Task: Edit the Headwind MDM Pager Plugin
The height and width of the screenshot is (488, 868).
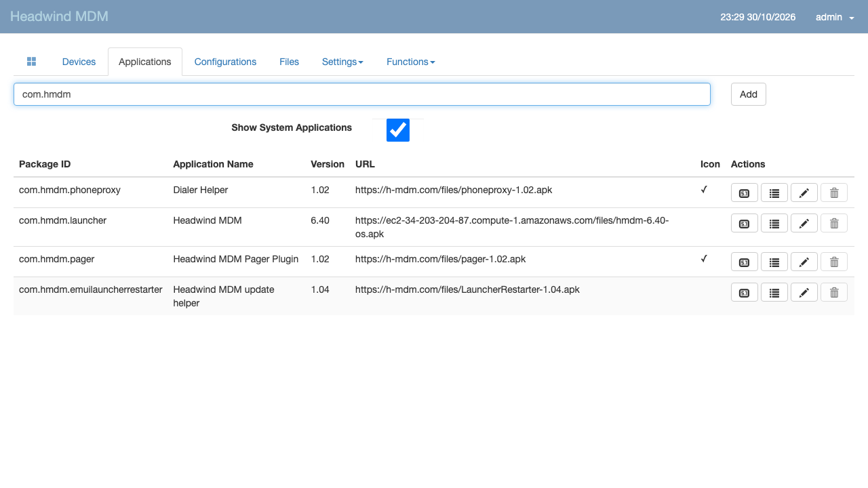Action: tap(804, 262)
